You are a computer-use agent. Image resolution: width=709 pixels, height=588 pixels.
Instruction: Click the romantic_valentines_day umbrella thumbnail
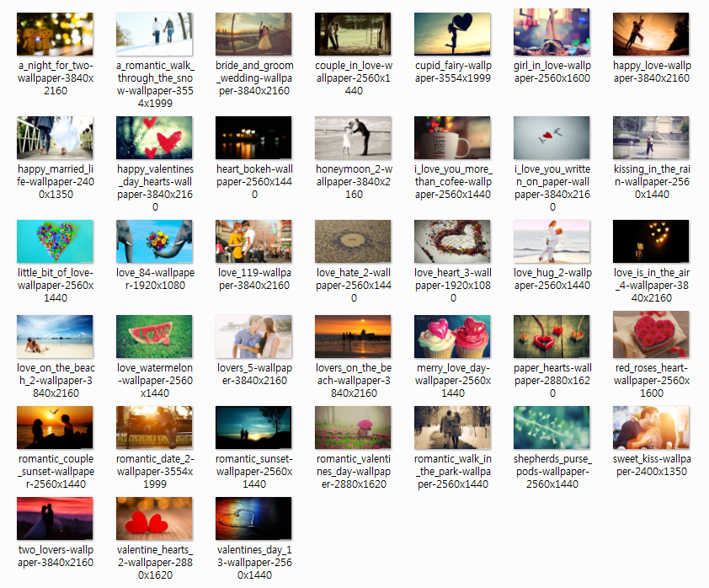point(353,427)
